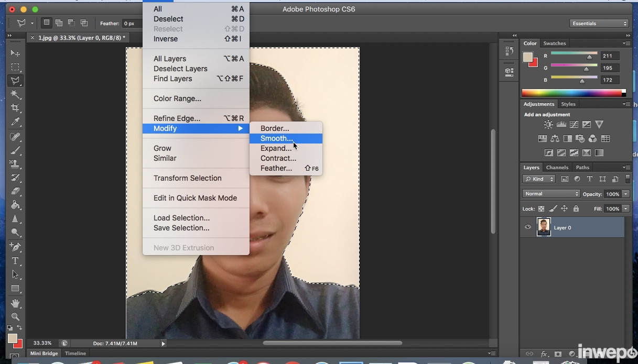Image resolution: width=638 pixels, height=364 pixels.
Task: Toggle lock transparent pixels
Action: [541, 208]
